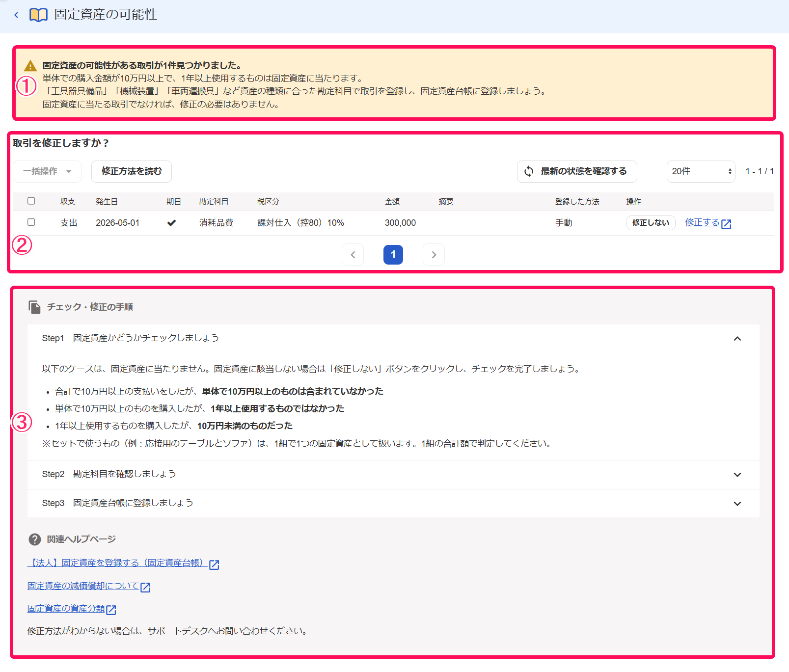Click the 課対仕入（控80）10% cell
Viewport: 789px width, 672px height.
click(300, 223)
